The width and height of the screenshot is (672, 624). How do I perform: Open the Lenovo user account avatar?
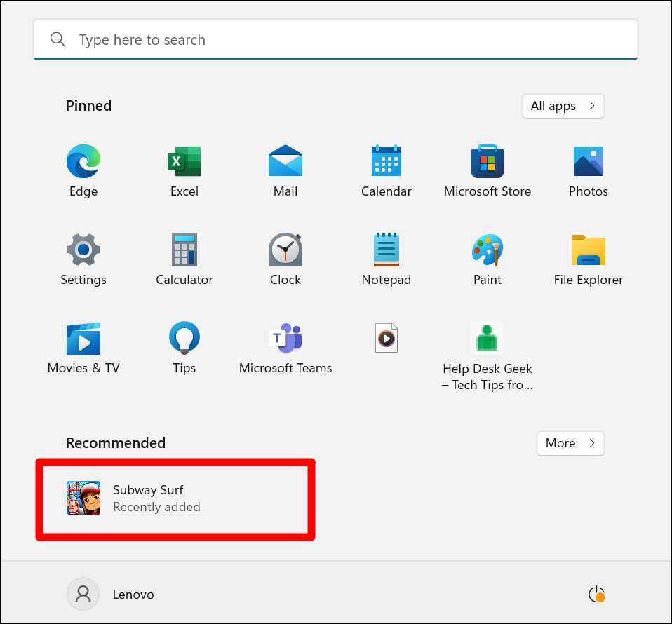pyautogui.click(x=83, y=594)
